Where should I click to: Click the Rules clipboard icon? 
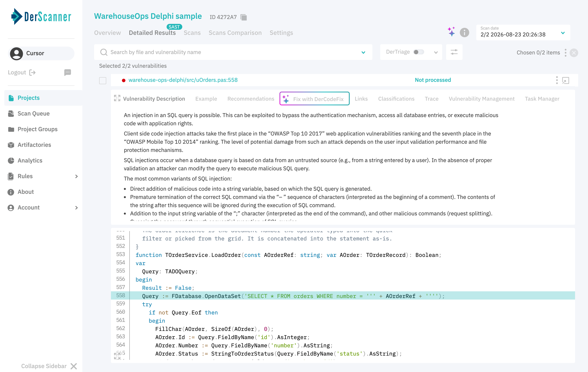point(11,176)
